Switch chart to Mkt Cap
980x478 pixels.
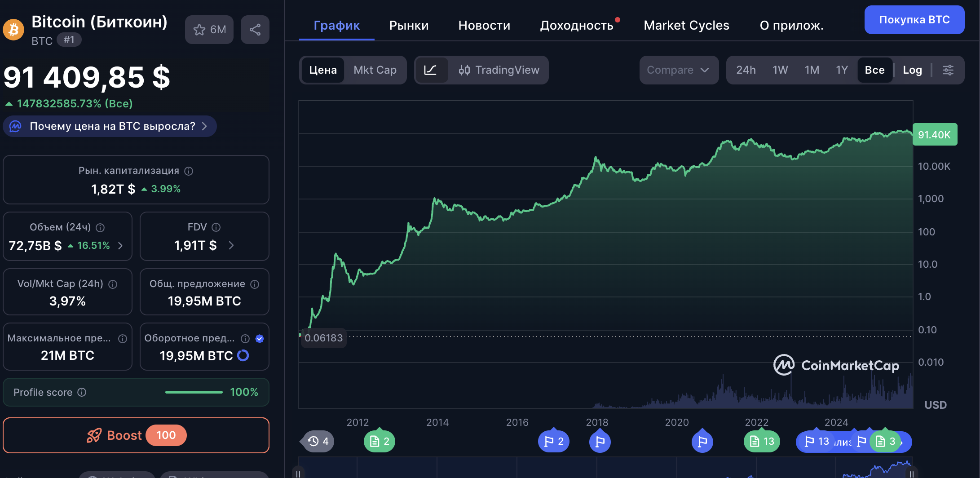coord(375,70)
